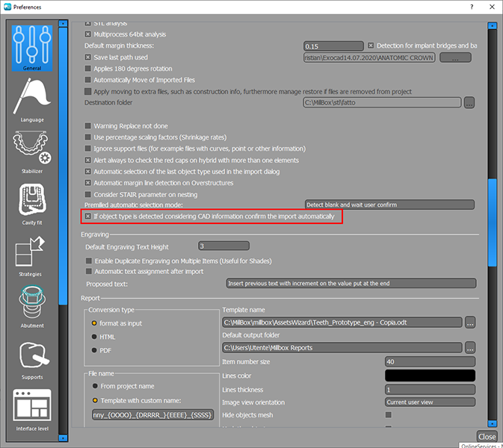Click main panel scrollbar up arrow
This screenshot has height=448, width=503.
[492, 25]
